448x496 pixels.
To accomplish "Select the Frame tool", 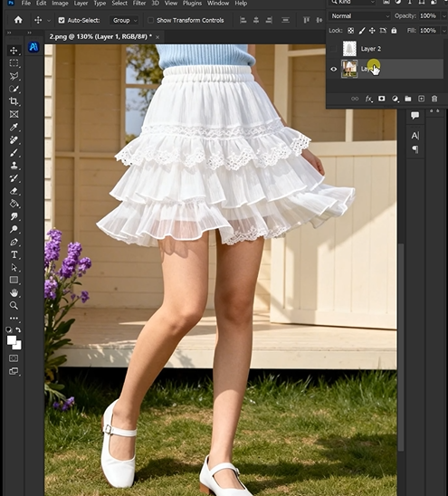I will 14,114.
